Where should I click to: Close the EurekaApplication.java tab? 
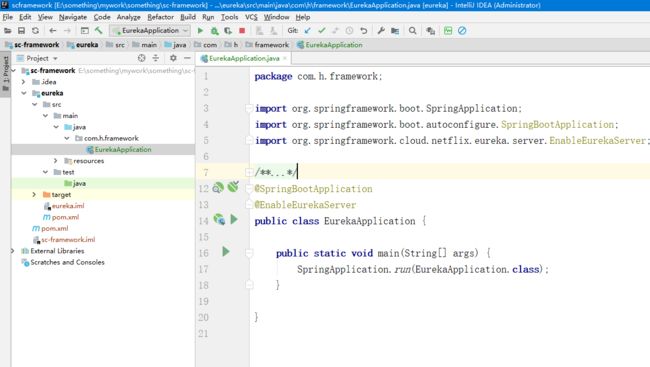tap(285, 58)
